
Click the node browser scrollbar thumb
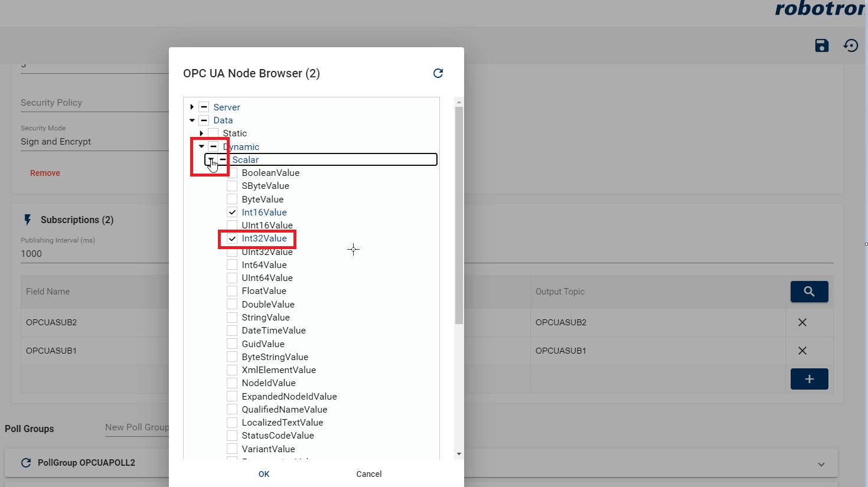[459, 215]
